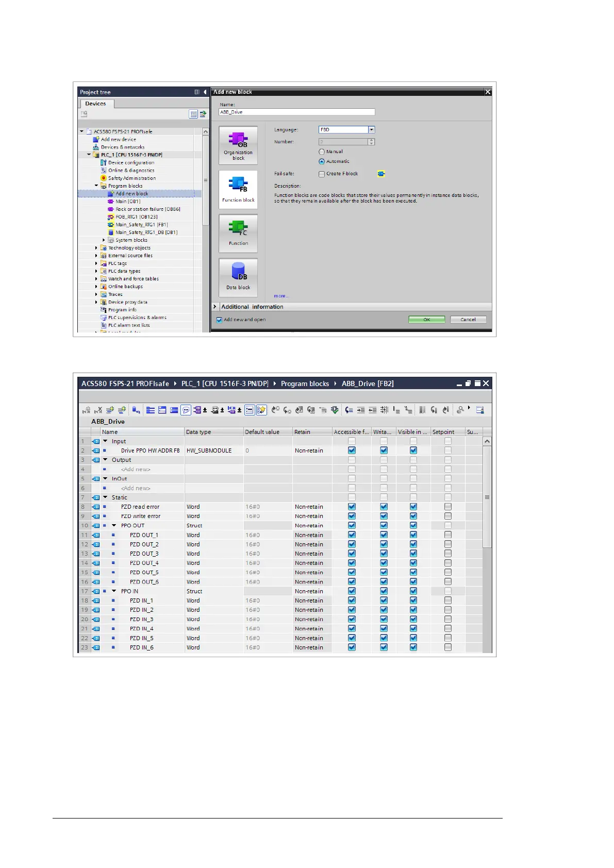Image resolution: width=614 pixels, height=868 pixels.
Task: Toggle Writable checkbox in PZD read error row
Action: pos(384,507)
